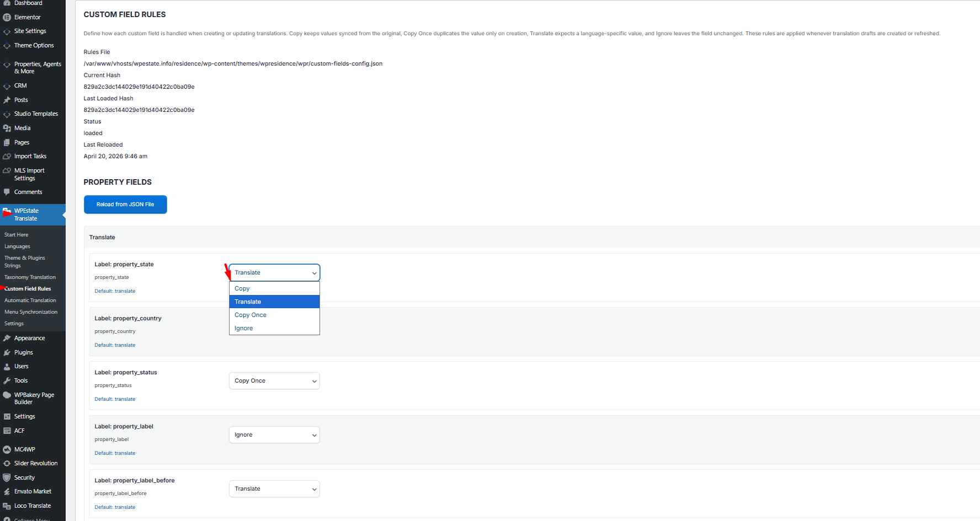Open the property_status rule dropdown
Screen dimensions: 980x521
pos(274,381)
